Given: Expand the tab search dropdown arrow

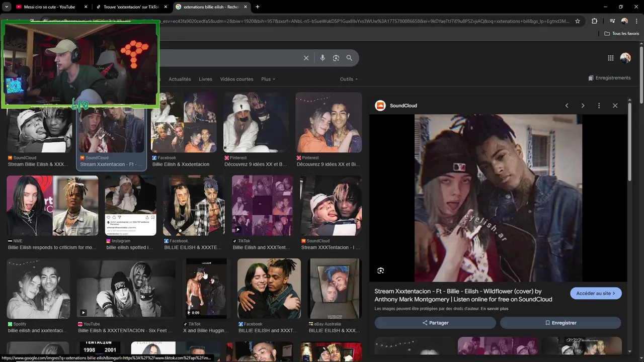Looking at the screenshot, I should click(7, 7).
